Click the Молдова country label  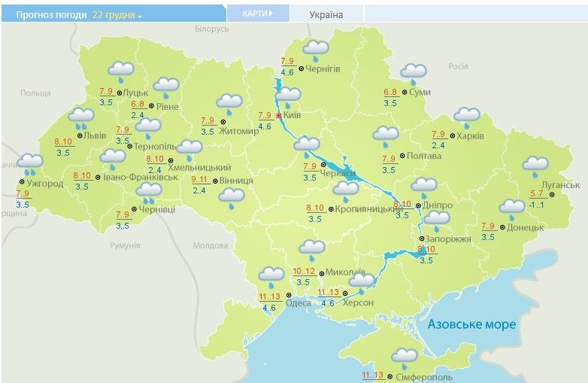(211, 245)
